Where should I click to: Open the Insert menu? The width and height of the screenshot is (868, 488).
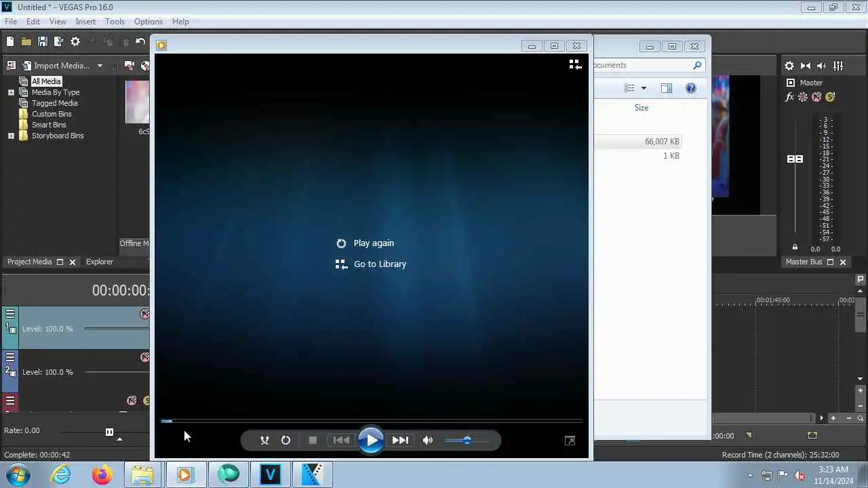[x=85, y=22]
